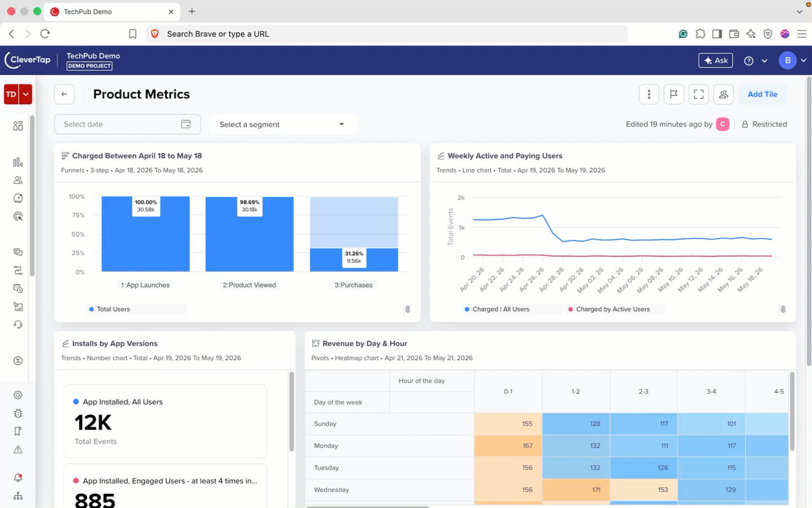Go back using the dashboard back arrow
The height and width of the screenshot is (508, 812).
coord(64,94)
